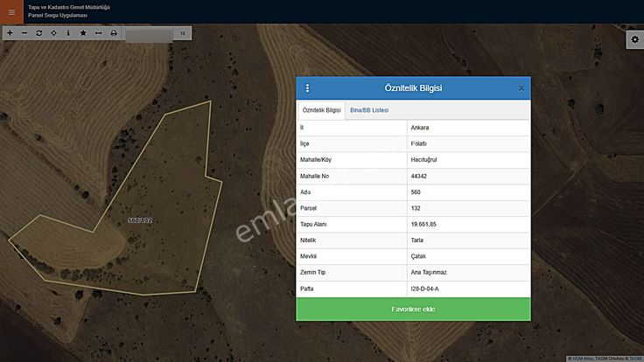Select the Nitelik value Tarla
The height and width of the screenshot is (362, 644).
tap(416, 240)
